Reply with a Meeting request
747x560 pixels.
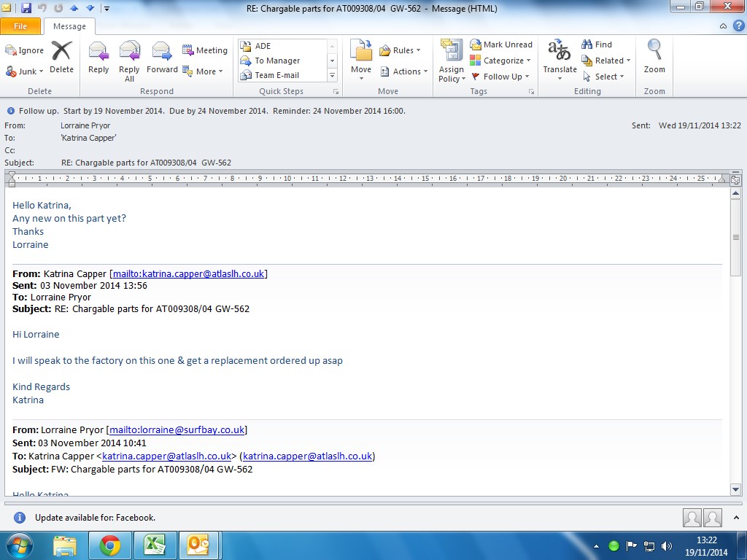205,50
